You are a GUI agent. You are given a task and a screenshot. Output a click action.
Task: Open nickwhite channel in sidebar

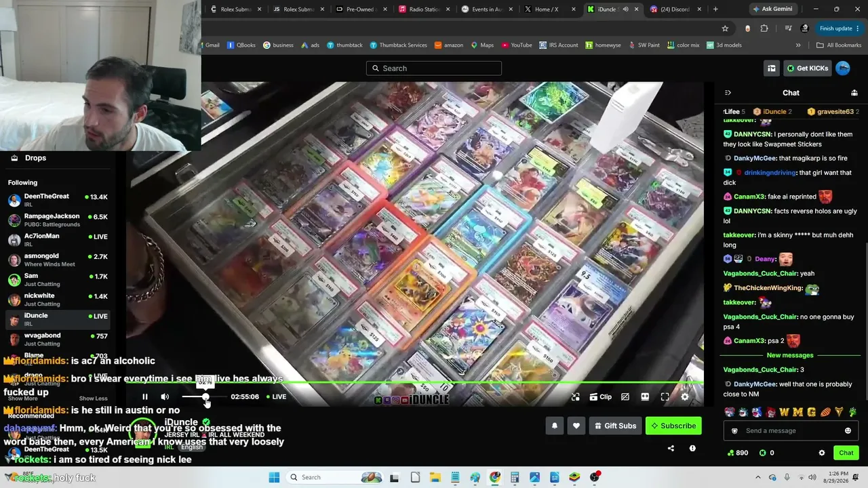click(58, 300)
